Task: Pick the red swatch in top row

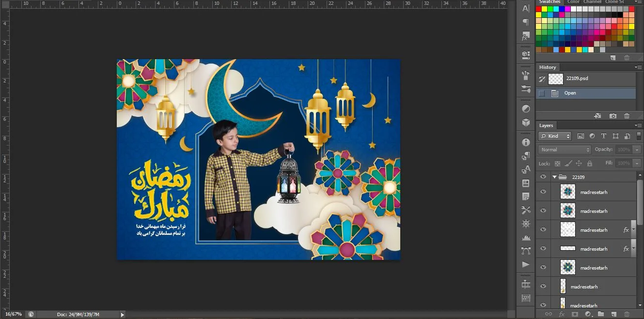Action: pos(539,9)
